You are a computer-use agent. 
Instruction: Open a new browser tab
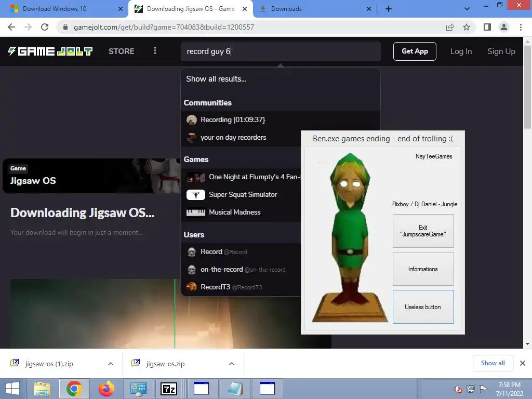point(389,9)
